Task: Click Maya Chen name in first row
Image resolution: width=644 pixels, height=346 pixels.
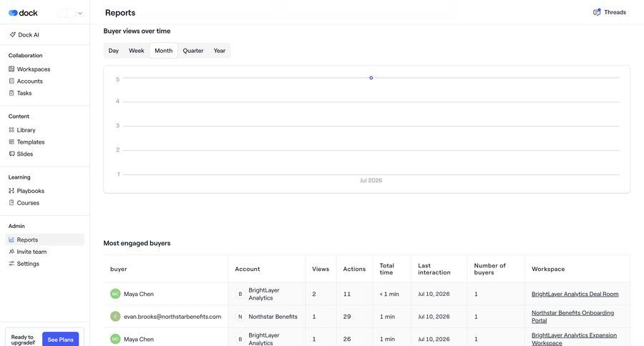Action: point(139,294)
